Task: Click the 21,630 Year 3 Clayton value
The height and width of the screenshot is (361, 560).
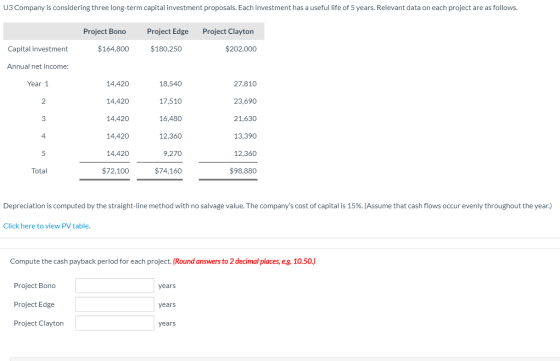Action: (x=245, y=119)
